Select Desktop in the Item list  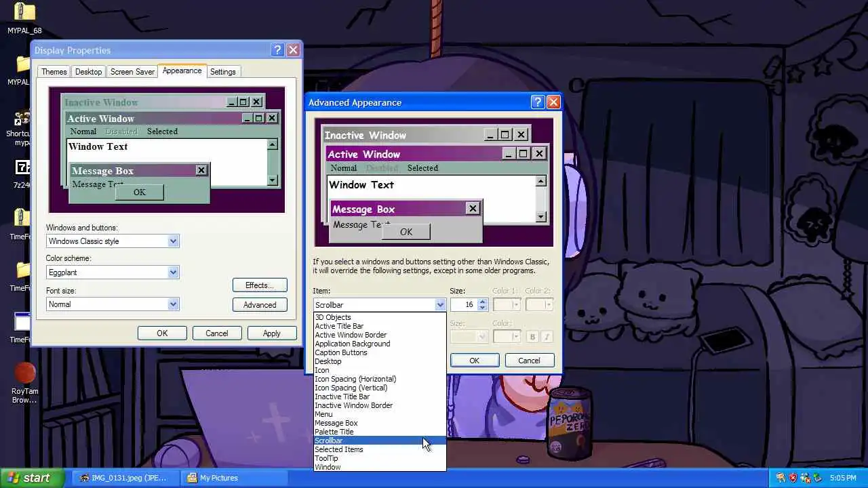pyautogui.click(x=380, y=361)
